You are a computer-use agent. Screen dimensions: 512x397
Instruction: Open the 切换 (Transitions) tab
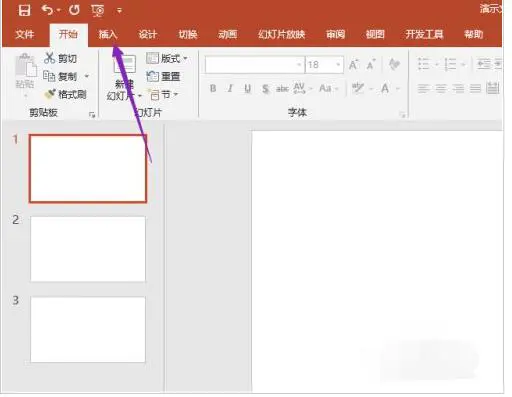pos(188,34)
